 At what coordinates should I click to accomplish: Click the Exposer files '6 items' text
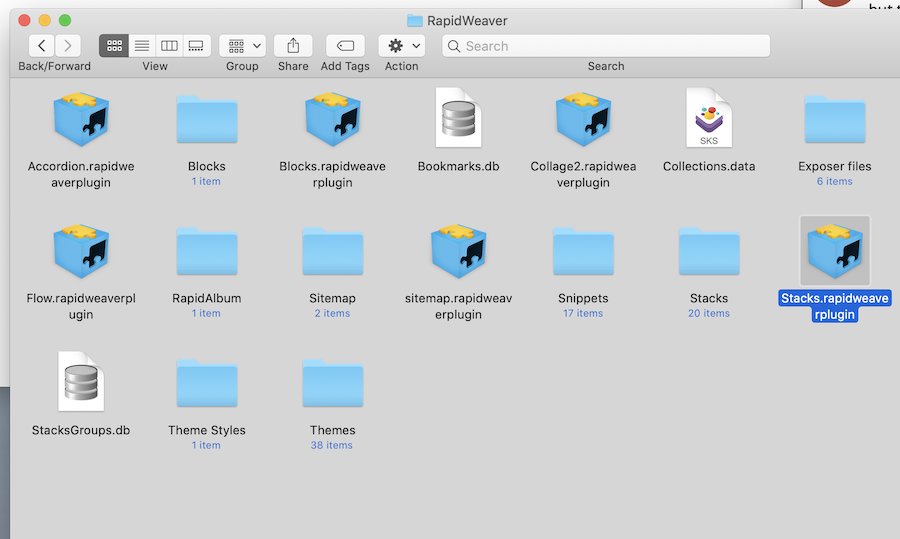pos(835,181)
